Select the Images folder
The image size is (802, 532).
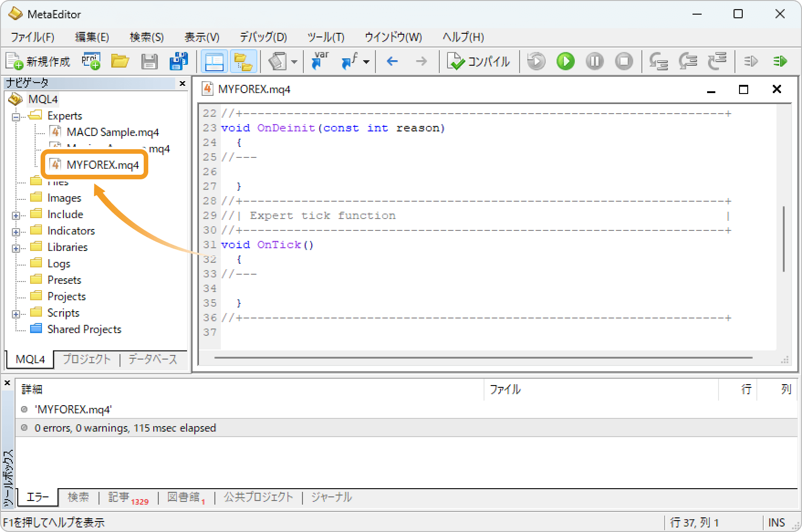point(64,198)
